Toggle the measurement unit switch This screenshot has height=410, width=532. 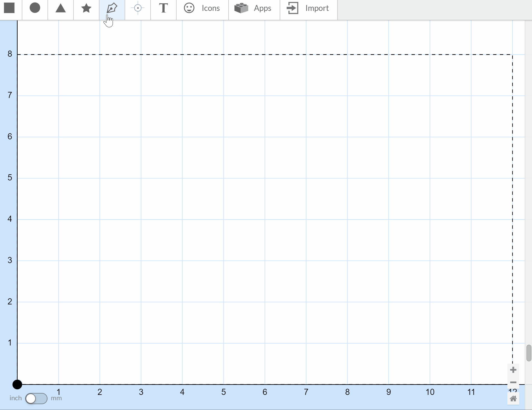coord(36,399)
